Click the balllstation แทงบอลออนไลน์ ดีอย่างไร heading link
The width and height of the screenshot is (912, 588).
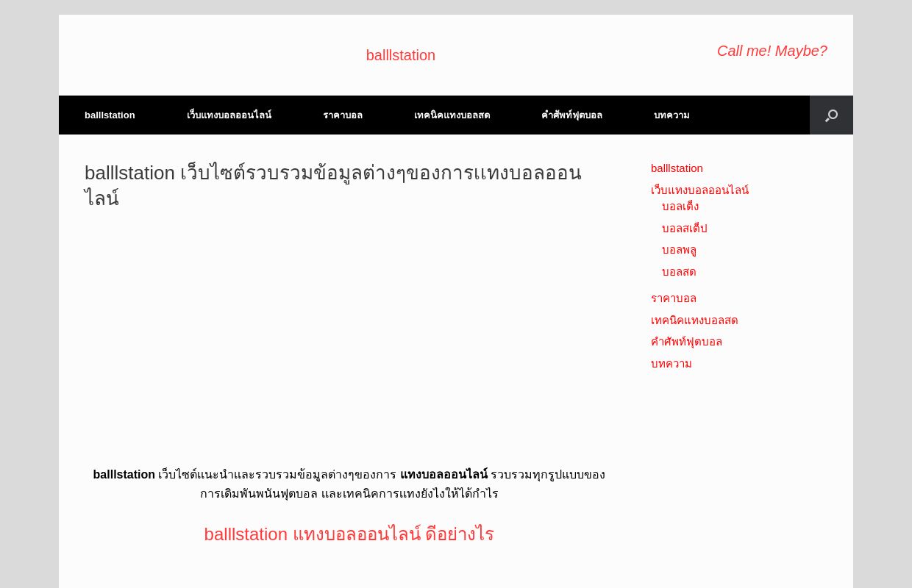tap(349, 534)
